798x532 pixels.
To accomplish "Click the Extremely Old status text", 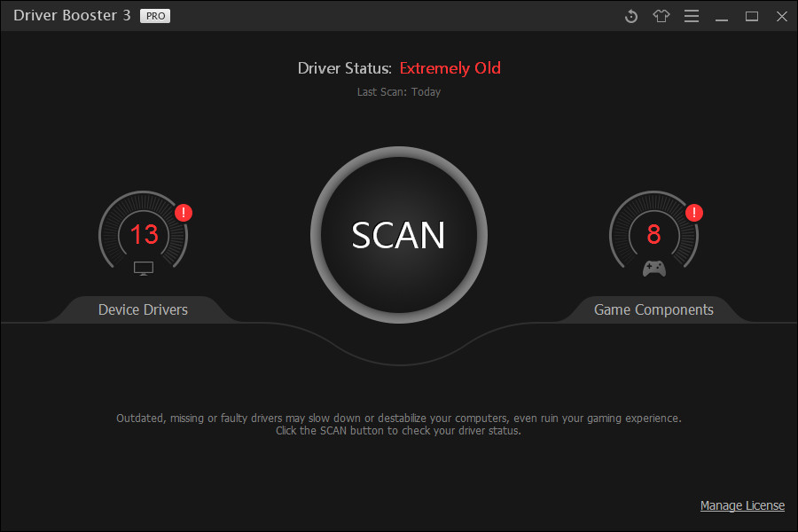I will point(450,67).
